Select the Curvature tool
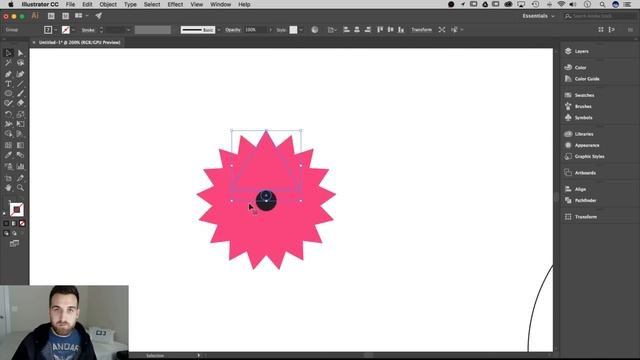This screenshot has height=360, width=640. pos(20,74)
